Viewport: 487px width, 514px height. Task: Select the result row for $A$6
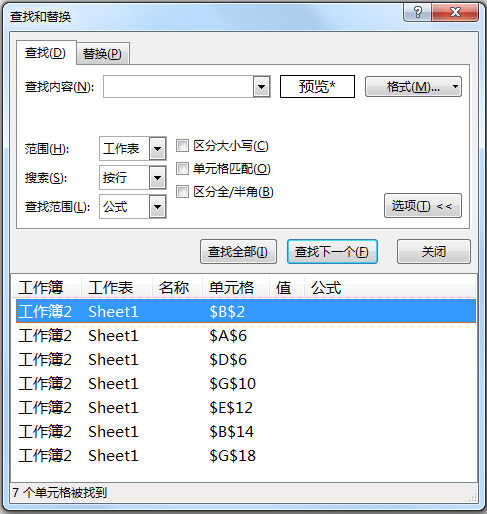tap(246, 335)
